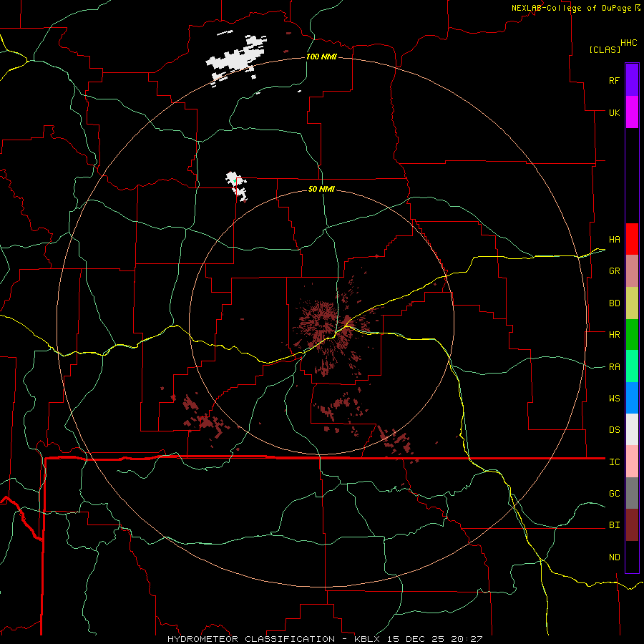Click the ND black legend swatch
The width and height of the screenshot is (644, 644).
[632, 557]
